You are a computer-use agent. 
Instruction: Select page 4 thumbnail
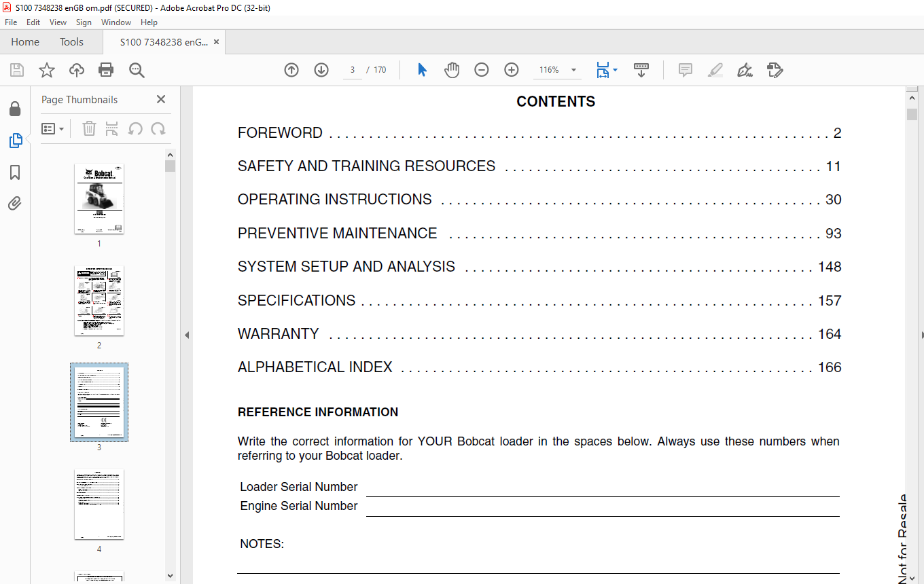pos(99,504)
